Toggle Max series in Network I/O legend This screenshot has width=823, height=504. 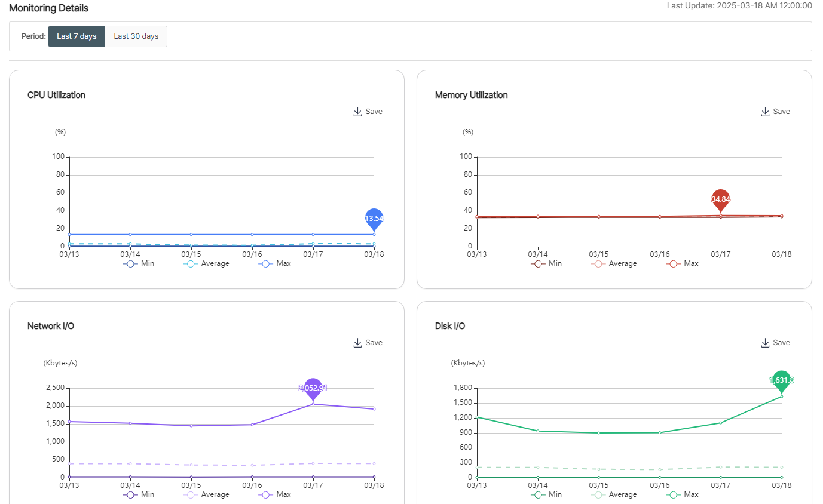click(274, 494)
